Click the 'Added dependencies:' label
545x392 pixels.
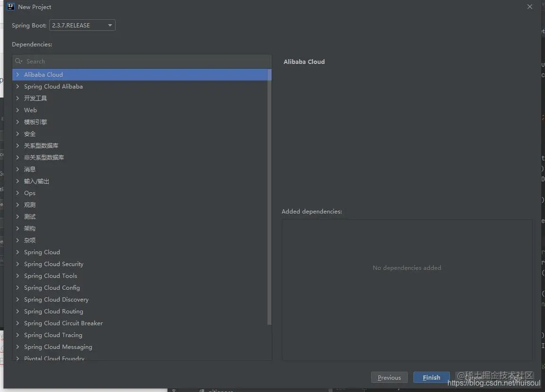312,211
